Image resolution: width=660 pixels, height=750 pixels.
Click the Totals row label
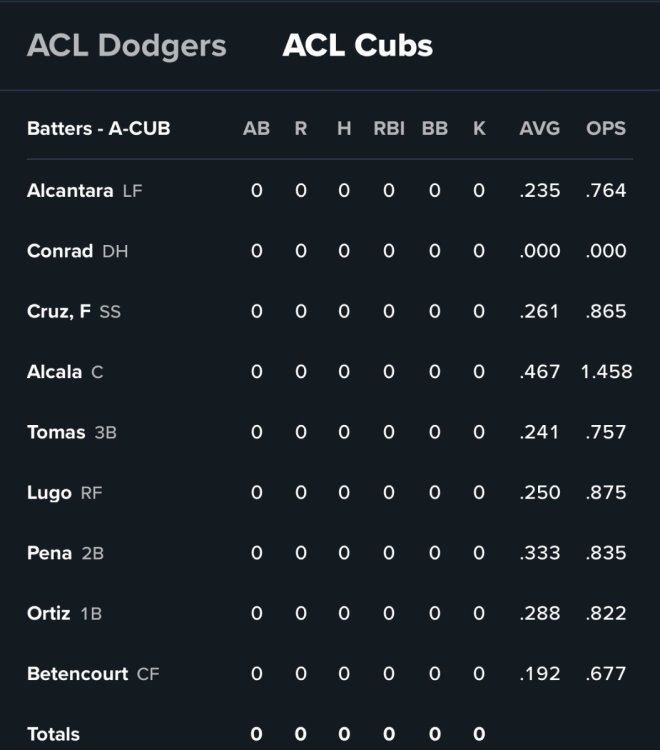point(54,734)
